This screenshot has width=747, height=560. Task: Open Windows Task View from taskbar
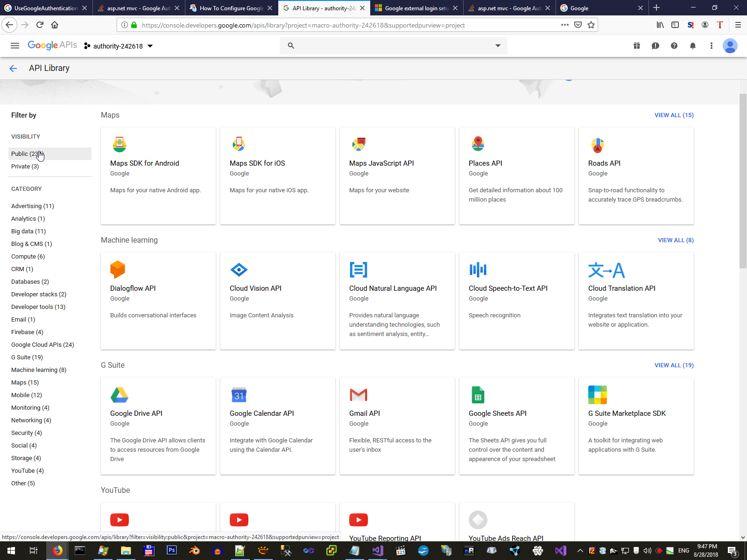33,551
